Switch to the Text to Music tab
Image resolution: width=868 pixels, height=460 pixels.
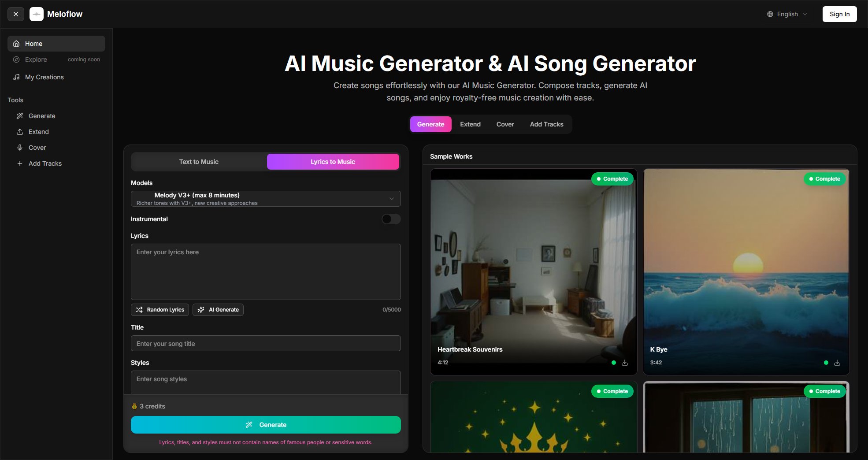tap(199, 162)
